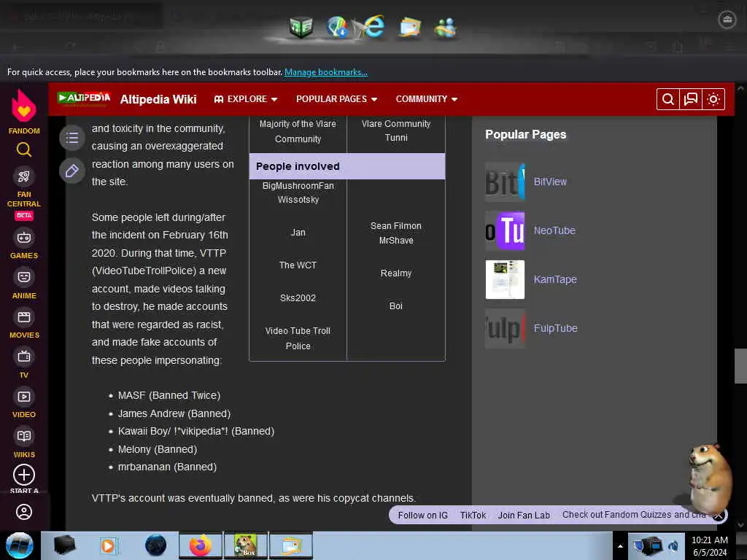Click TikTok banner link
Screen dimensions: 747x560
coord(473,516)
